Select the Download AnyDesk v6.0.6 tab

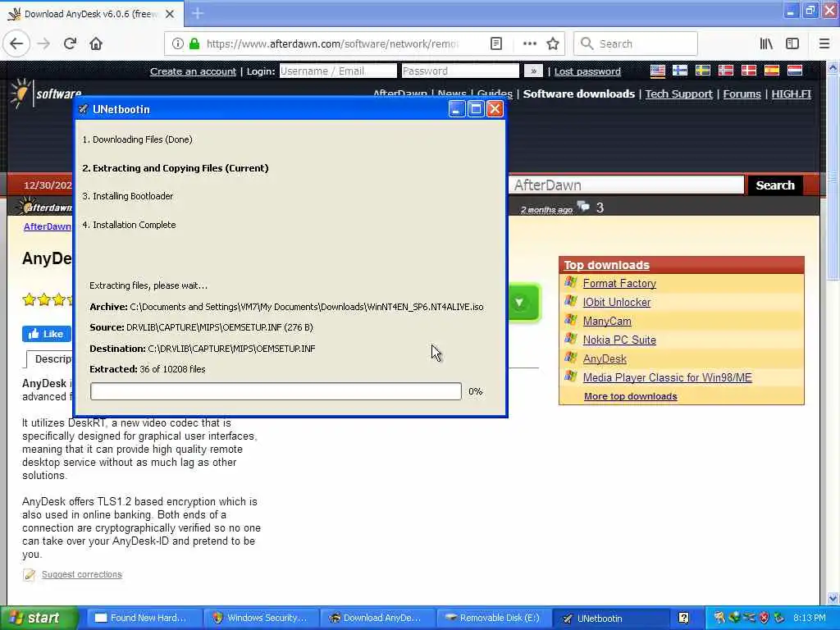point(92,14)
